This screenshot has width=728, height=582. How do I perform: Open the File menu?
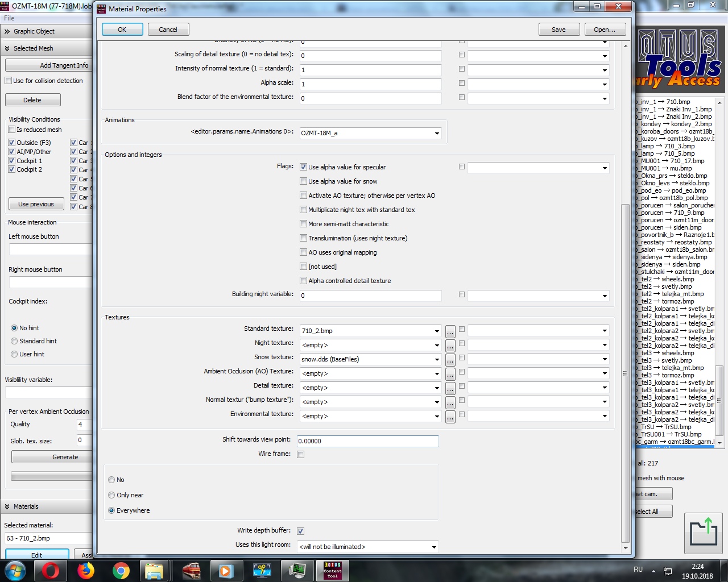coord(9,18)
